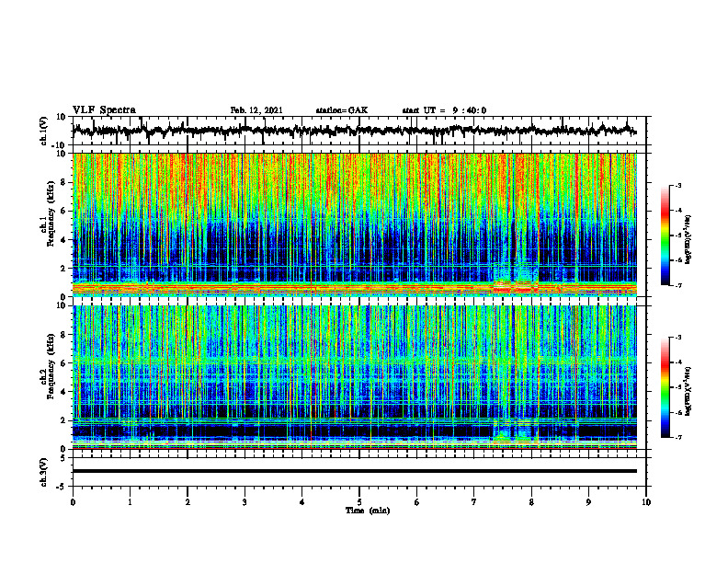
Task: Click the "5" tick label on time axis
Action: (x=359, y=502)
